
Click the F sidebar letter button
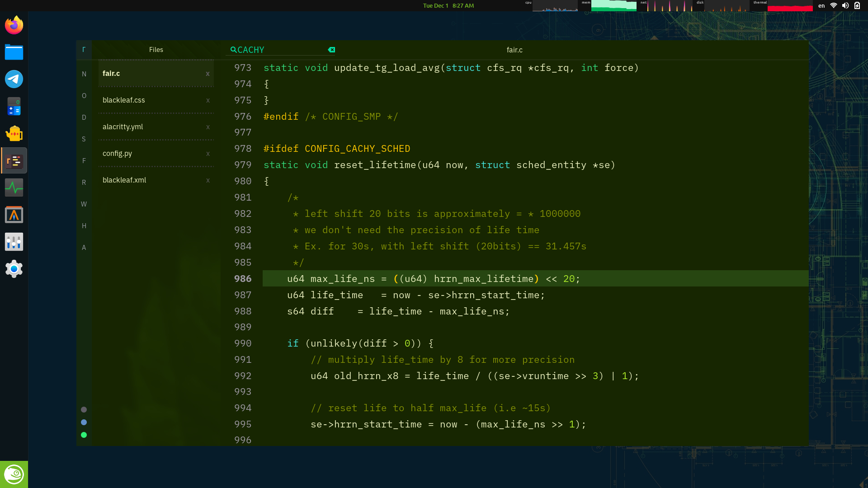coord(84,161)
